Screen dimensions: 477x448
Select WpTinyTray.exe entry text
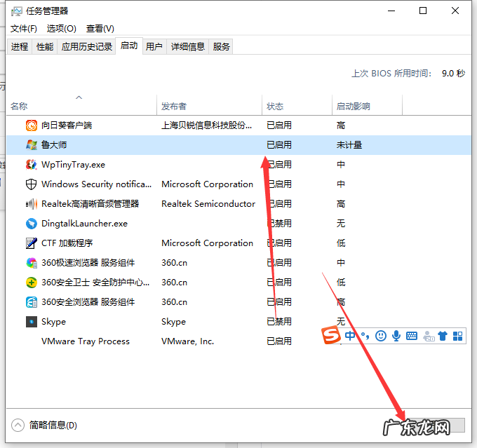[74, 165]
